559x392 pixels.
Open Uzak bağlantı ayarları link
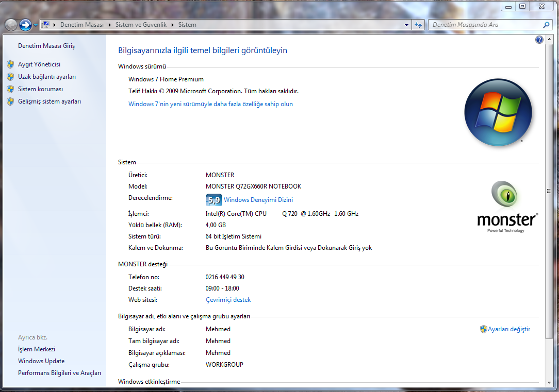47,77
